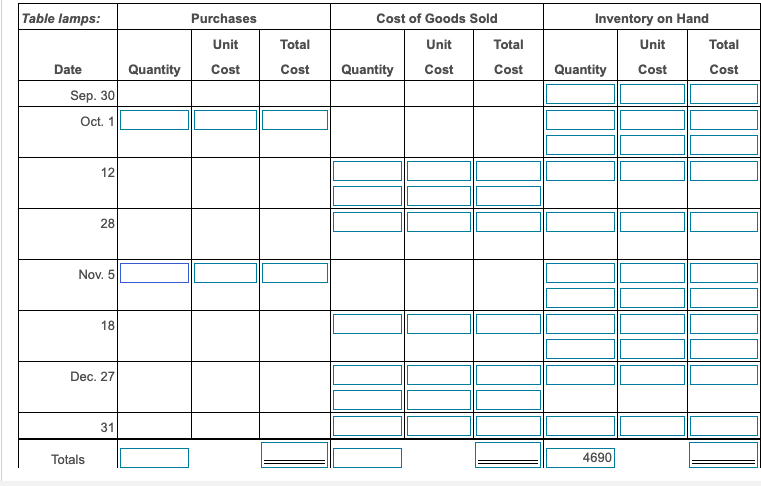Select the Dec. 31 Inventory on Hand Total Cost field
The width and height of the screenshot is (761, 486).
(724, 426)
